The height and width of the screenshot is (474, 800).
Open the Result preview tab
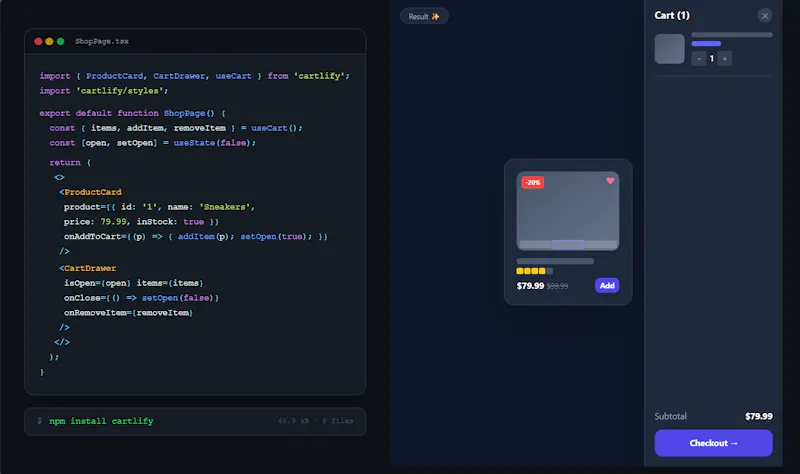[x=424, y=16]
